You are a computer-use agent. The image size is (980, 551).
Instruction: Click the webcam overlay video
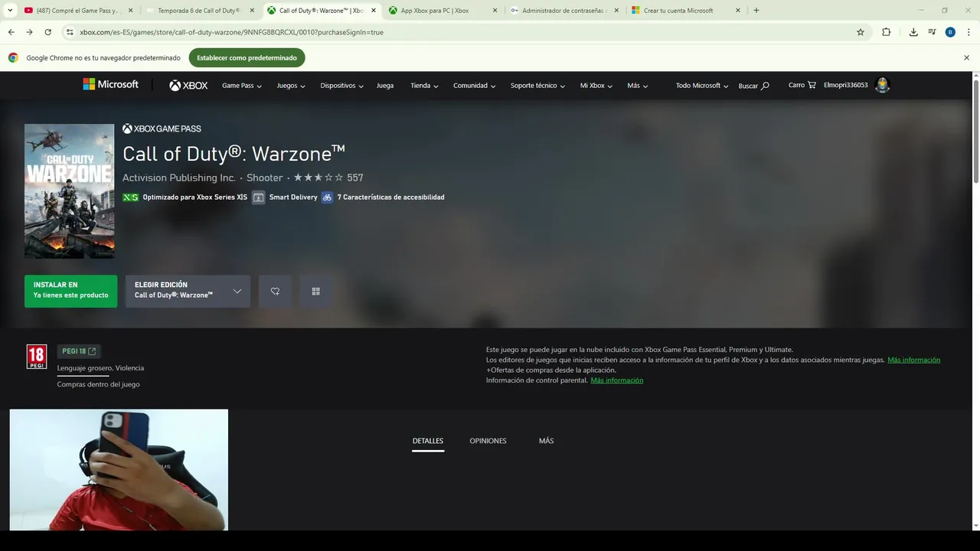coord(119,470)
